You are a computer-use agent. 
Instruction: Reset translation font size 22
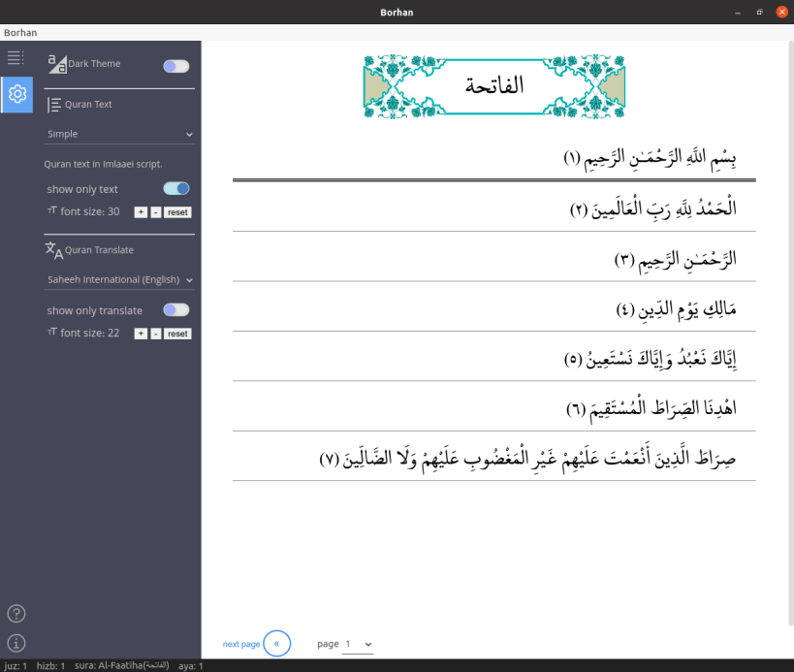(177, 334)
